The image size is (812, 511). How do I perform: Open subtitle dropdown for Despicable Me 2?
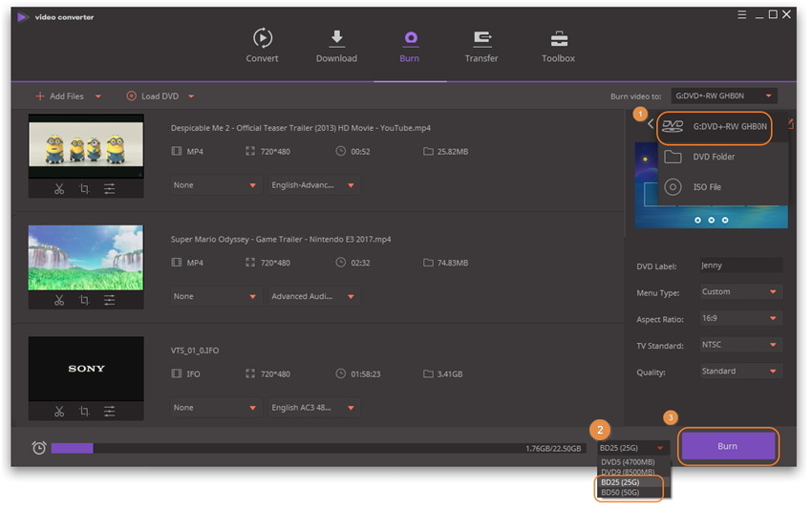click(x=215, y=185)
